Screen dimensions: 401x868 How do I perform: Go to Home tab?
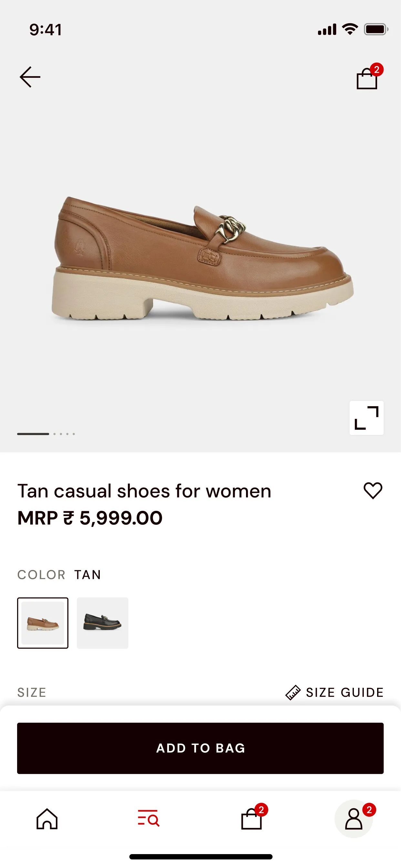(x=47, y=819)
